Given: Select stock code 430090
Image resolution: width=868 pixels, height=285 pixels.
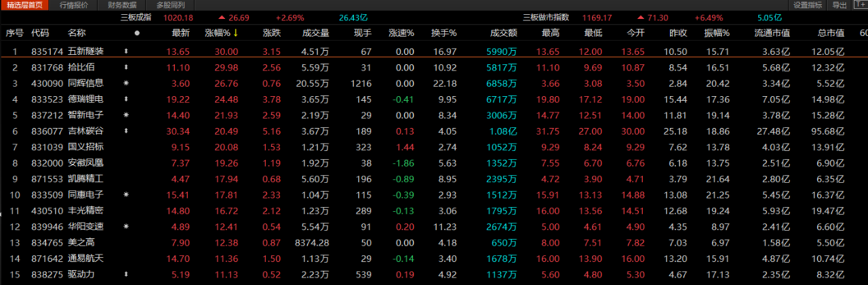Looking at the screenshot, I should coord(47,83).
